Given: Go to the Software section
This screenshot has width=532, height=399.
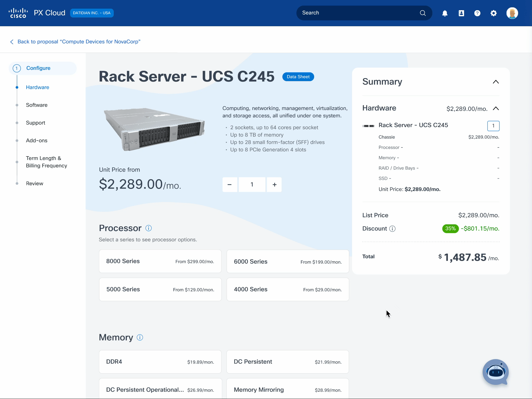Looking at the screenshot, I should (x=37, y=105).
